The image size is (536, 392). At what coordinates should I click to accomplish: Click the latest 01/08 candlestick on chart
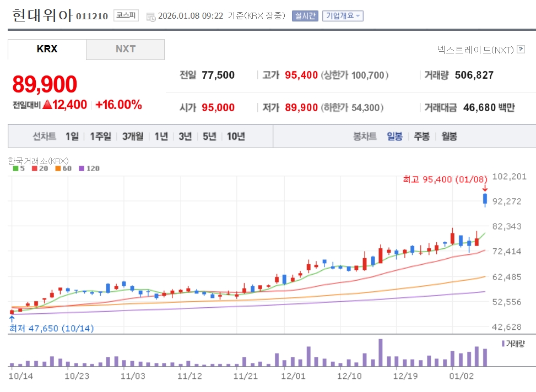coord(485,199)
